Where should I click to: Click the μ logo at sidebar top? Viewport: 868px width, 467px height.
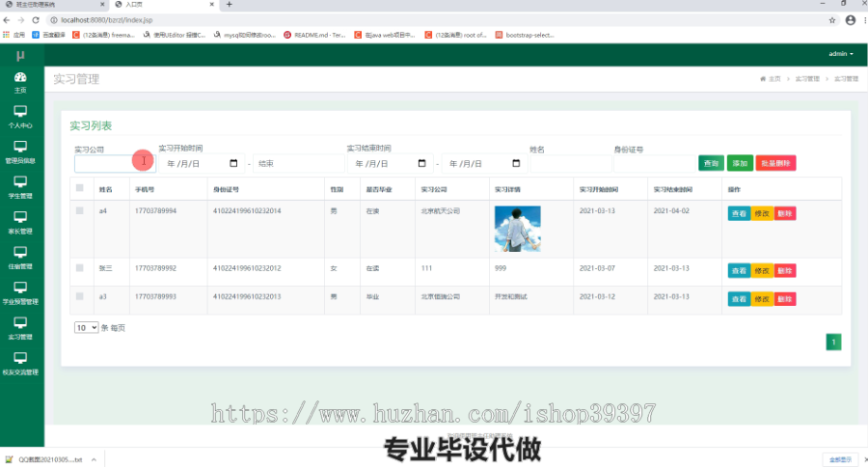pos(20,55)
